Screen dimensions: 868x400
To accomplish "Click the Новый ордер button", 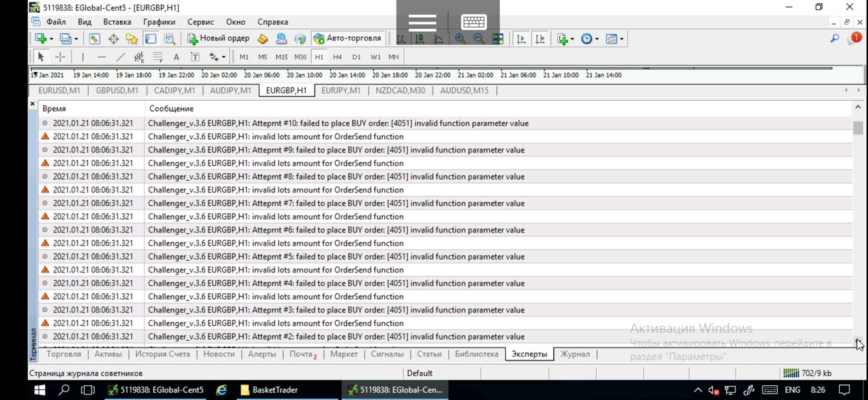I will 219,39.
